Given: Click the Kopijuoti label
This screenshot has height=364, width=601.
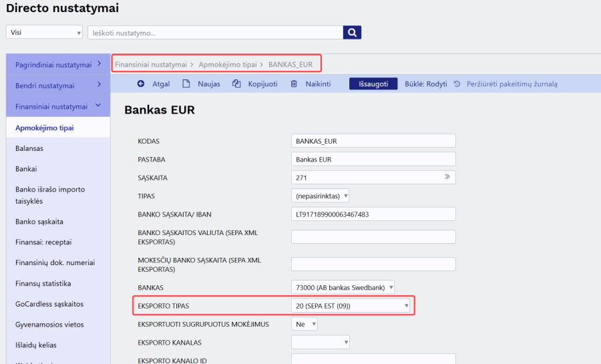Looking at the screenshot, I should pyautogui.click(x=262, y=84).
